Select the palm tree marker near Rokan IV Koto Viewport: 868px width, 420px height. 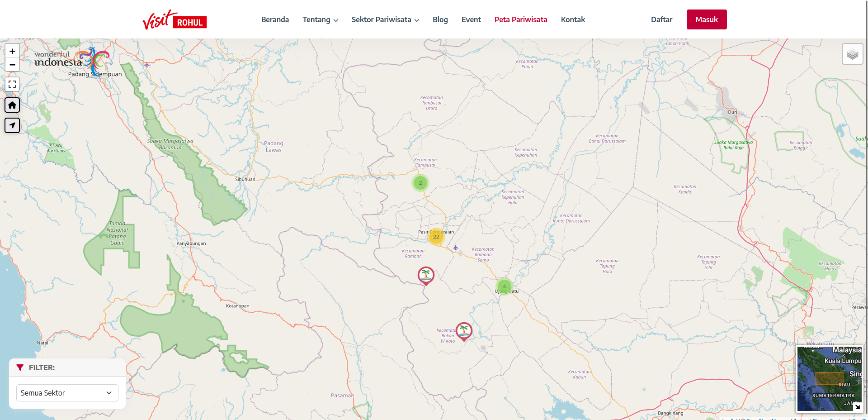(464, 331)
